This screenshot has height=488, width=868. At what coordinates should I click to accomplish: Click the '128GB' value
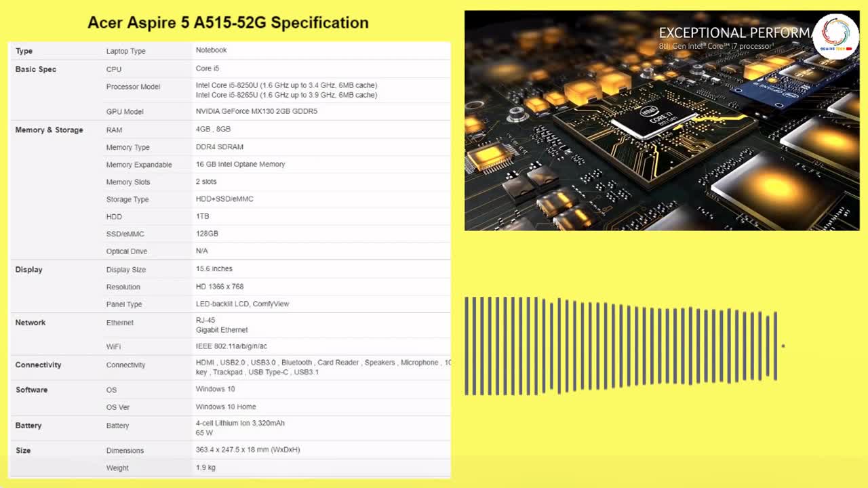point(207,234)
